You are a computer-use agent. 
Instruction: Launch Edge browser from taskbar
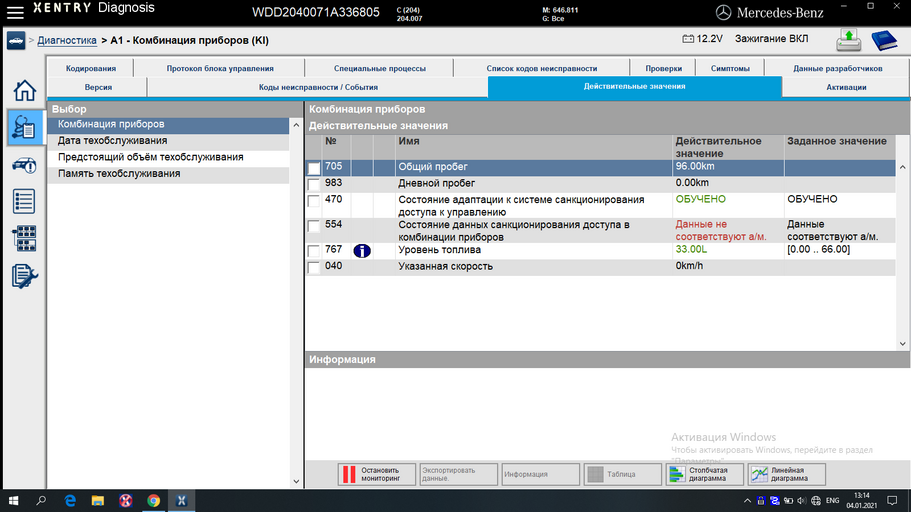(70, 500)
